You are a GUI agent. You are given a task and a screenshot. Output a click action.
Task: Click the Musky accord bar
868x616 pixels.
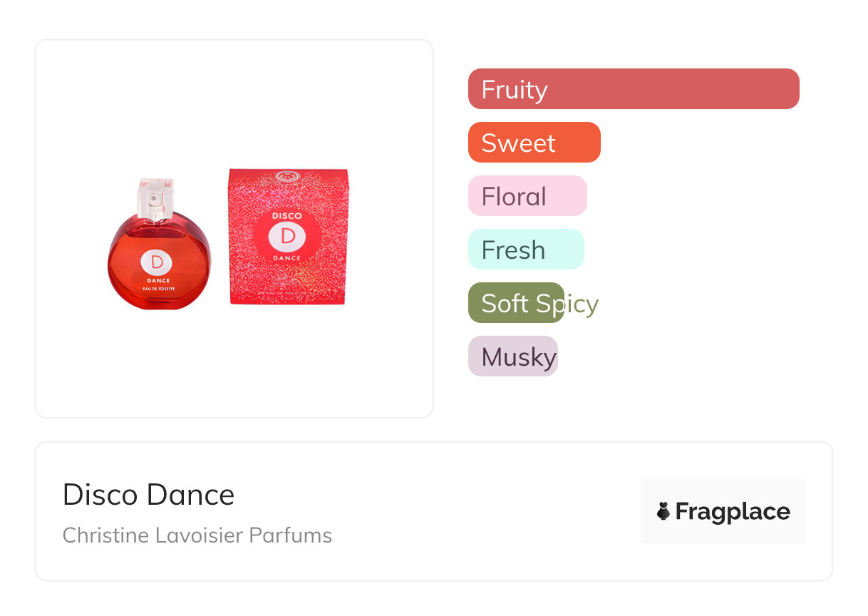(x=512, y=356)
